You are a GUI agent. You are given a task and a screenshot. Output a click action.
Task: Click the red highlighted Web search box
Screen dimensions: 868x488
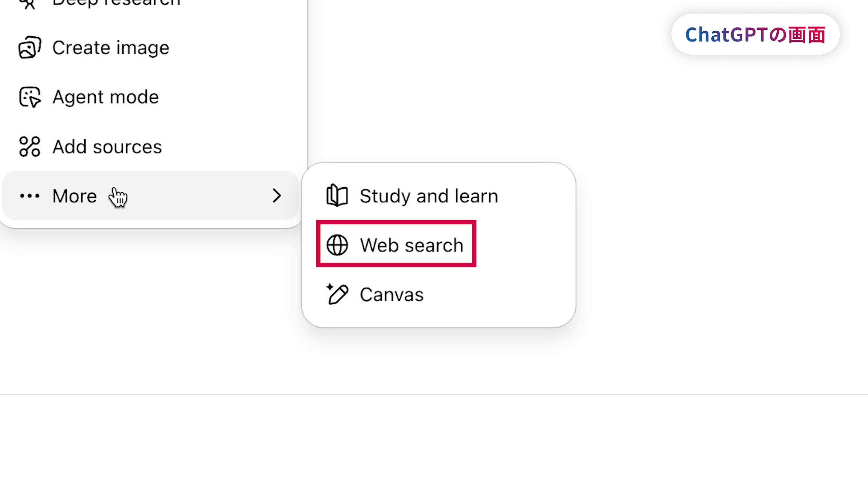point(396,244)
